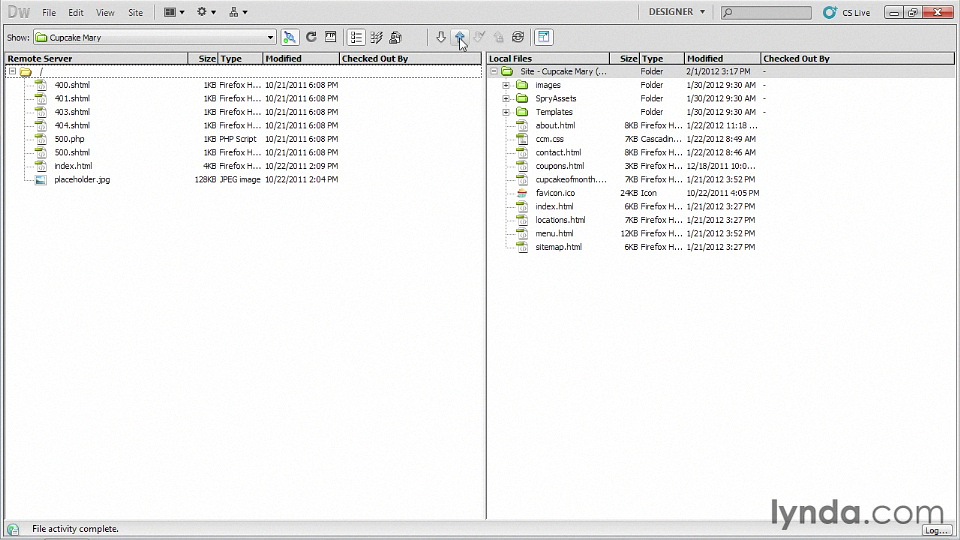Click in the search input field

tap(766, 12)
